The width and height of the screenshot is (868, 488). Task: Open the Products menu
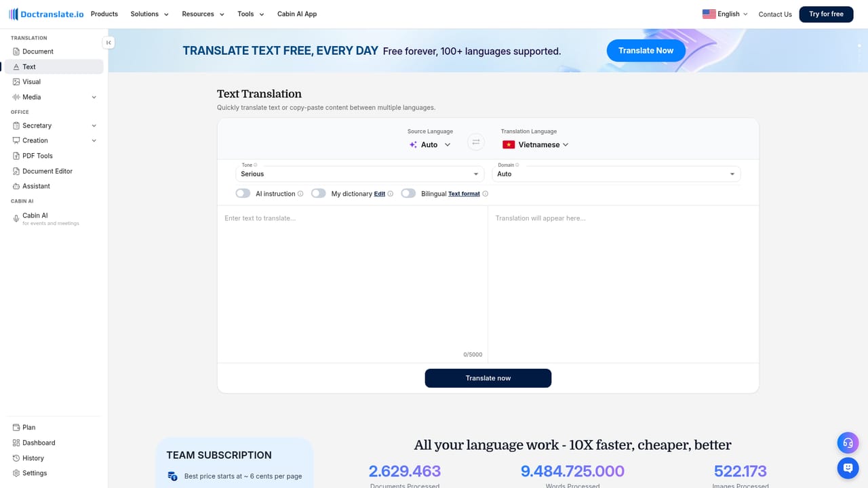click(104, 14)
